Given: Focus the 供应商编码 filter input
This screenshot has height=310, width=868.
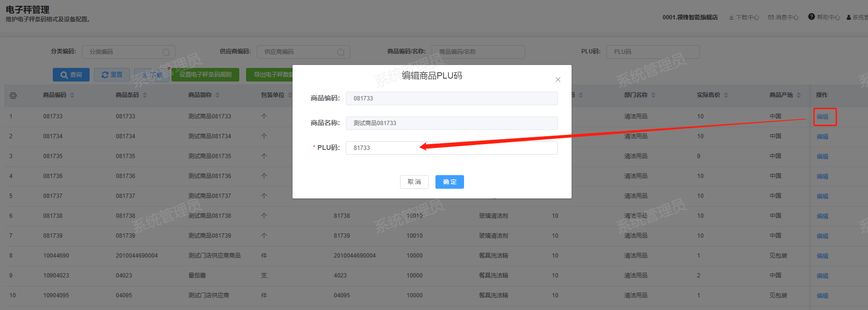Looking at the screenshot, I should click(303, 52).
